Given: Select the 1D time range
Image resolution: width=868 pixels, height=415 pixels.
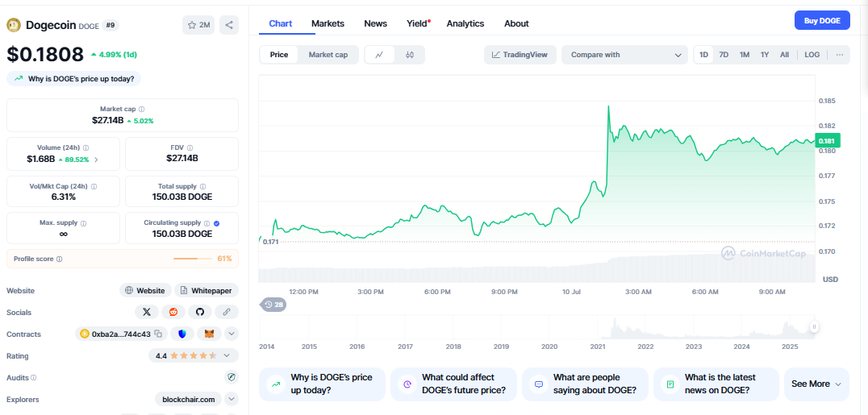Looking at the screenshot, I should point(703,55).
